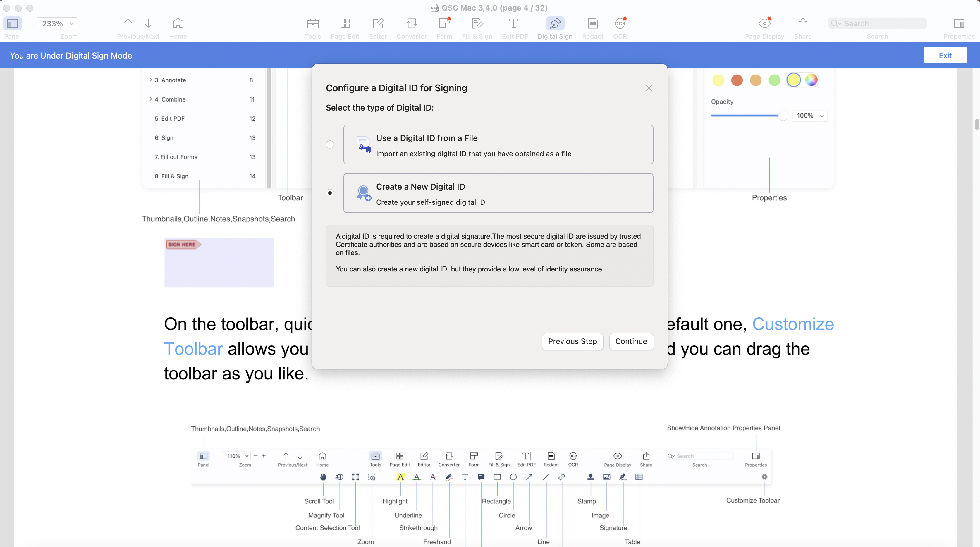Select 'Create a New Digital ID' radio button
Screen dimensions: 980x547
point(330,193)
